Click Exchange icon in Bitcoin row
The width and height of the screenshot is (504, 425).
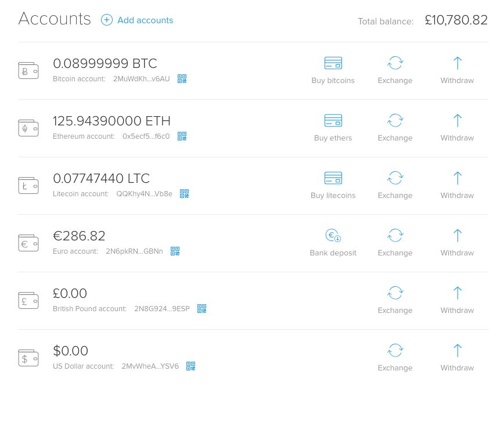[395, 63]
